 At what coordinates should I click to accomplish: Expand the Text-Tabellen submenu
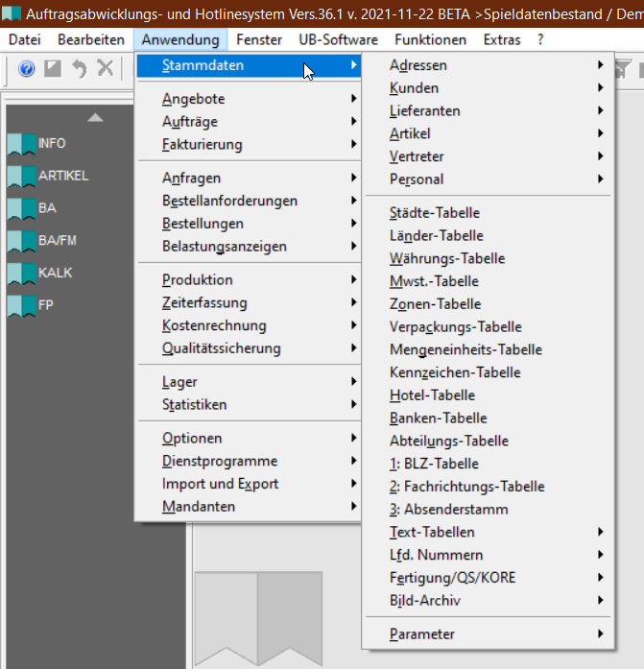click(432, 533)
